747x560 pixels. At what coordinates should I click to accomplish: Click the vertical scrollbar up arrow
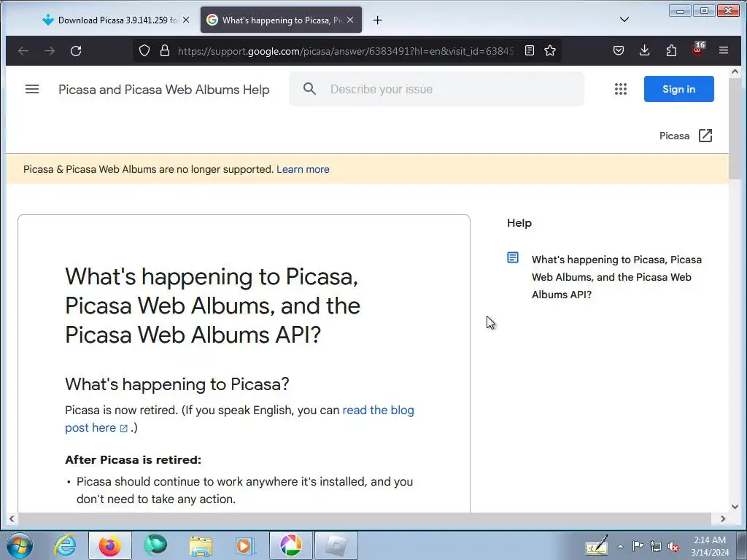(735, 72)
